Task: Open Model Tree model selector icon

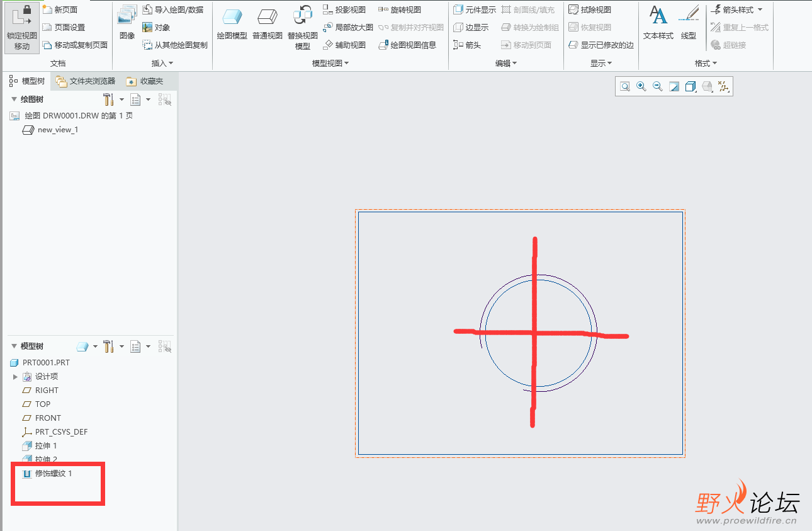Action: click(82, 346)
